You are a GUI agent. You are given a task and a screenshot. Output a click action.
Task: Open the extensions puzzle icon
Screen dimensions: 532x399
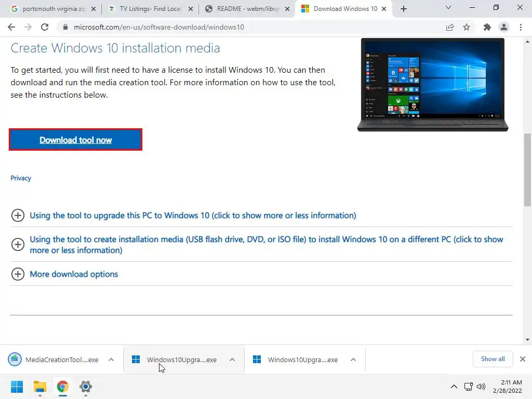coord(487,27)
